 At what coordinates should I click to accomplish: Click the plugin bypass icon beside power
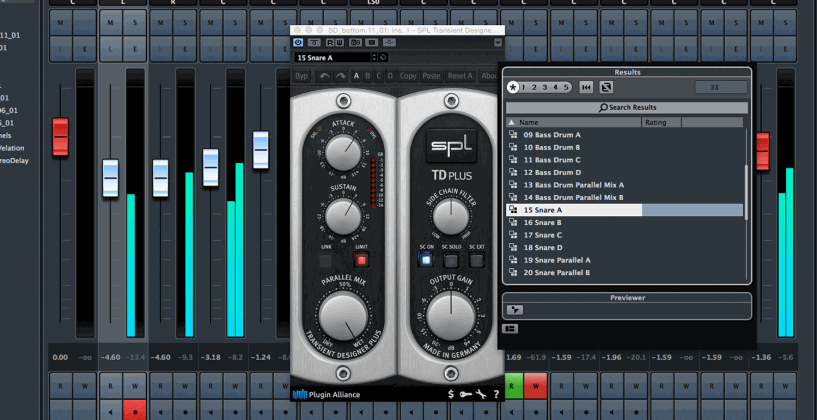314,42
